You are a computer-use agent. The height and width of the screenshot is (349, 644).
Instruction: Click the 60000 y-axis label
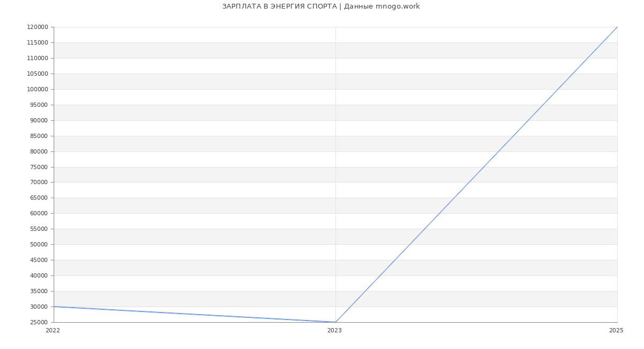click(39, 214)
